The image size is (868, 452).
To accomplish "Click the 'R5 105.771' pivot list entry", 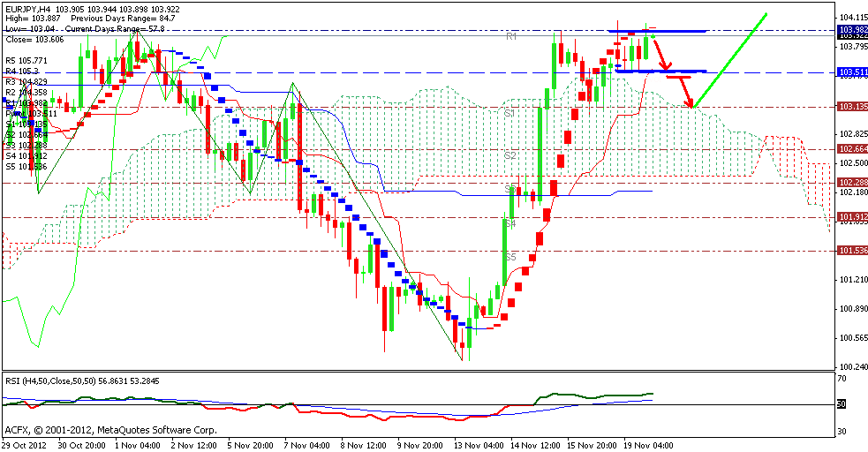I will point(26,61).
